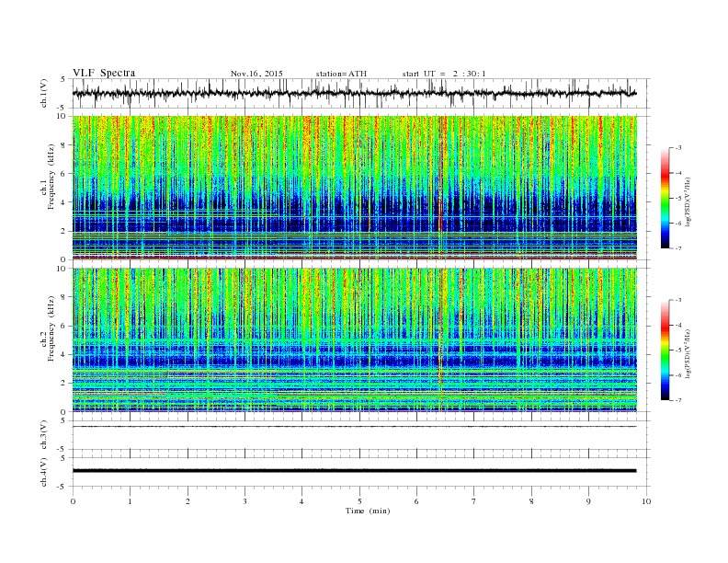Click the "-4" label on ch.2 colorbar

(678, 325)
